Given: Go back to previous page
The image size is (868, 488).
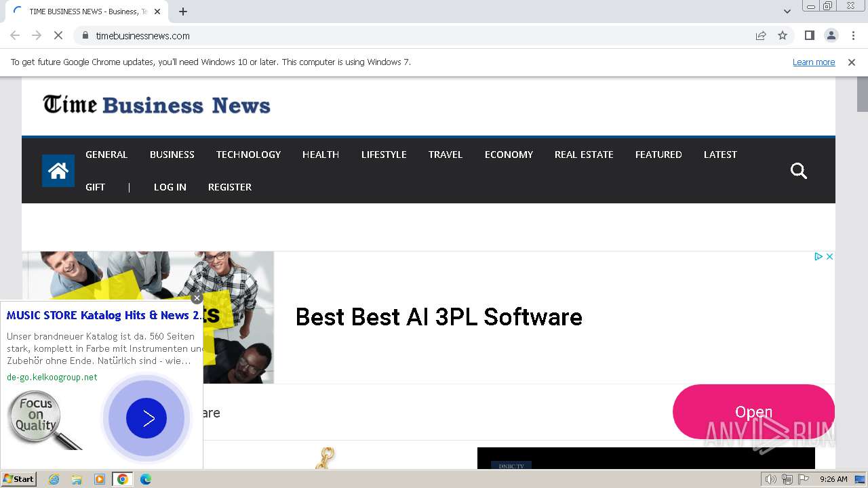Looking at the screenshot, I should coord(15,35).
